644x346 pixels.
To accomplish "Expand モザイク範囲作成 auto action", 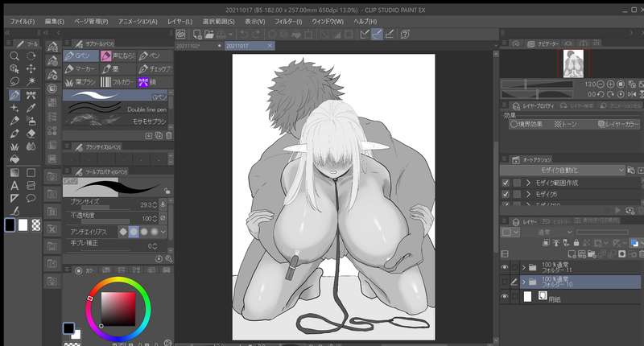I will pyautogui.click(x=528, y=183).
